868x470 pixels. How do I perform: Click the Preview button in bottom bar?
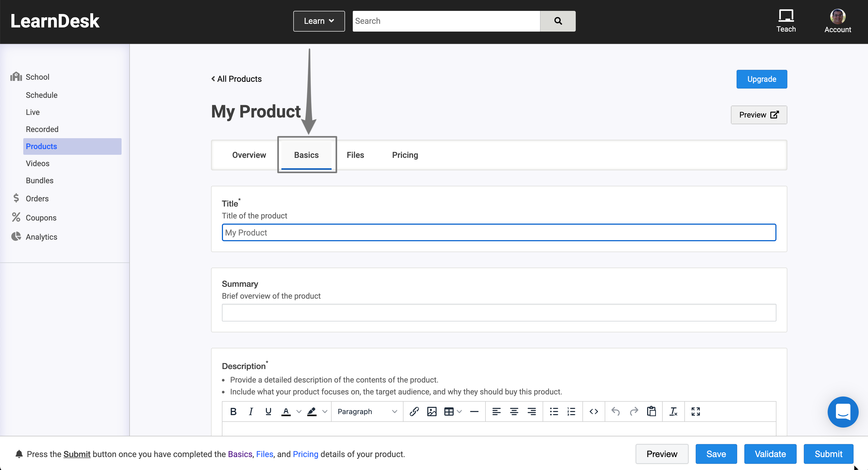pos(662,454)
